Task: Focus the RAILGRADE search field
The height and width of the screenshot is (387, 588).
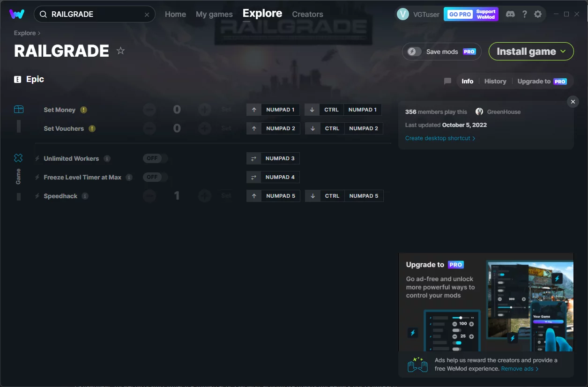Action: pyautogui.click(x=94, y=14)
